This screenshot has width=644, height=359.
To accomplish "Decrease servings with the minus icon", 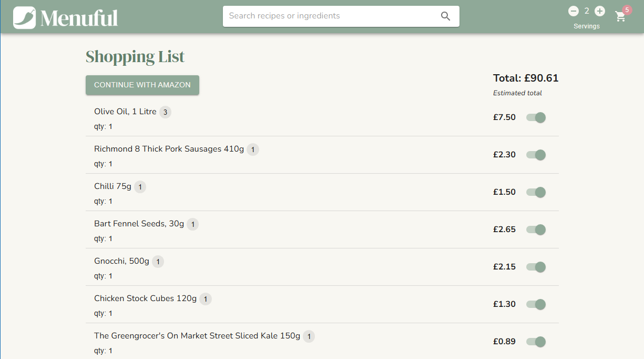I will point(574,11).
